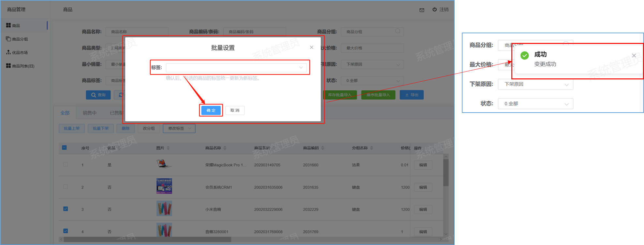Screen dimensions: 644x245
Task: Open 商品列表(旧) in the sidebar
Action: (23, 66)
